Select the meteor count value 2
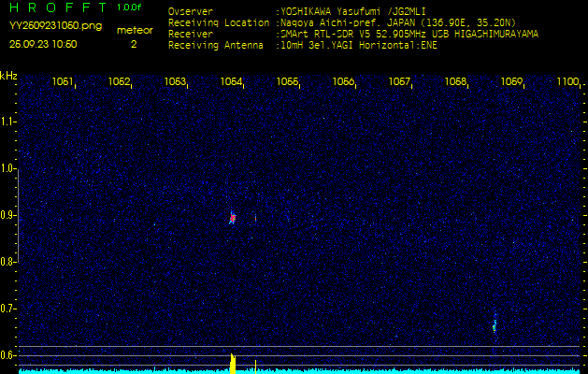Image resolution: width=588 pixels, height=374 pixels. (x=134, y=44)
